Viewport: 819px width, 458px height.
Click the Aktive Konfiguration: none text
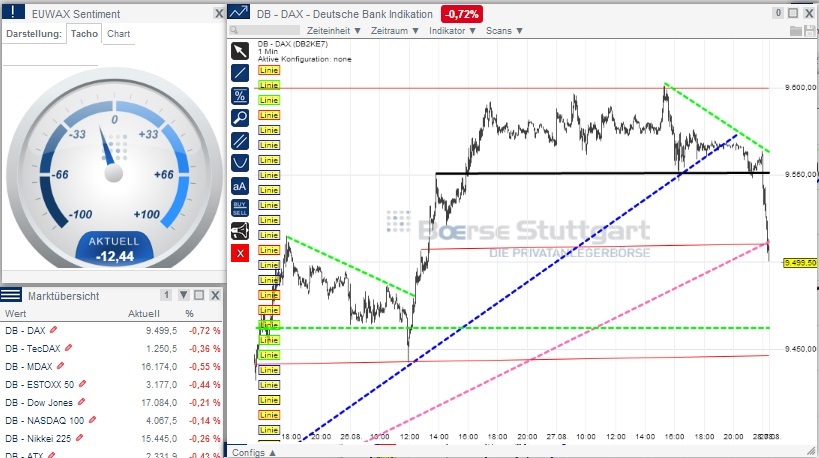305,59
